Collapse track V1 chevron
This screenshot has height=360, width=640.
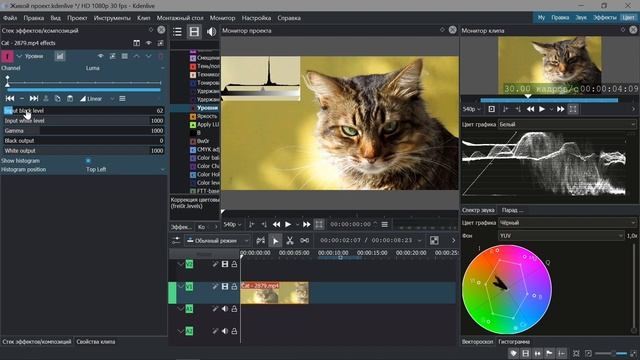(180, 287)
